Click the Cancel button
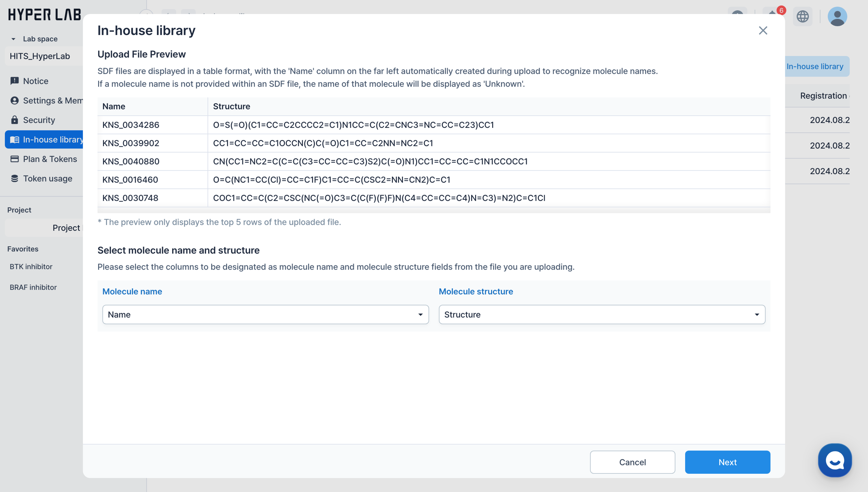 point(632,462)
